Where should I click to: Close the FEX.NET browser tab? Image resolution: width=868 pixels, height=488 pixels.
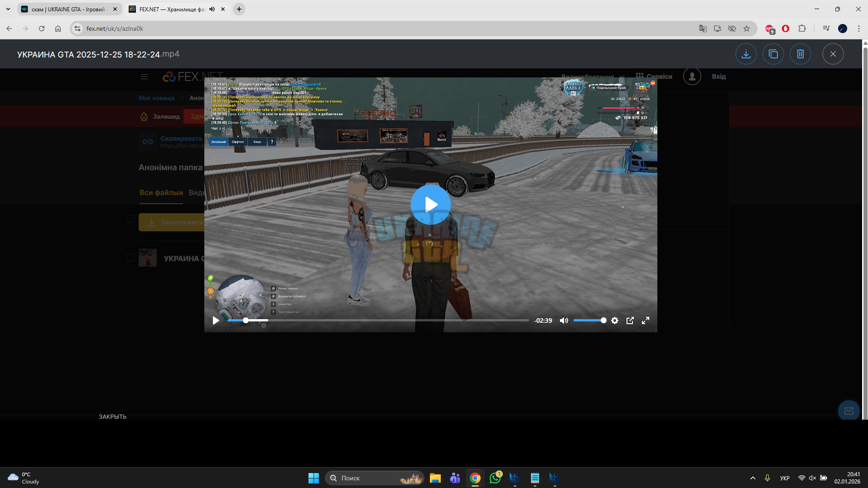point(223,9)
